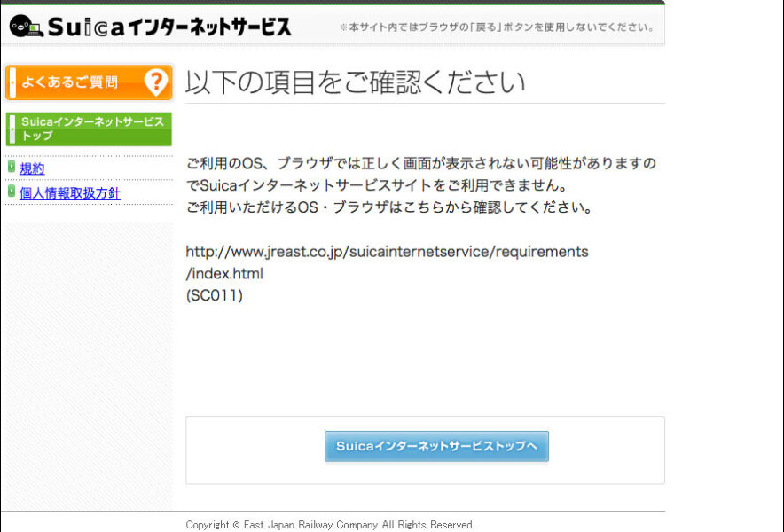Open the 規約 terms link
Viewport: 784px width, 532px height.
32,168
